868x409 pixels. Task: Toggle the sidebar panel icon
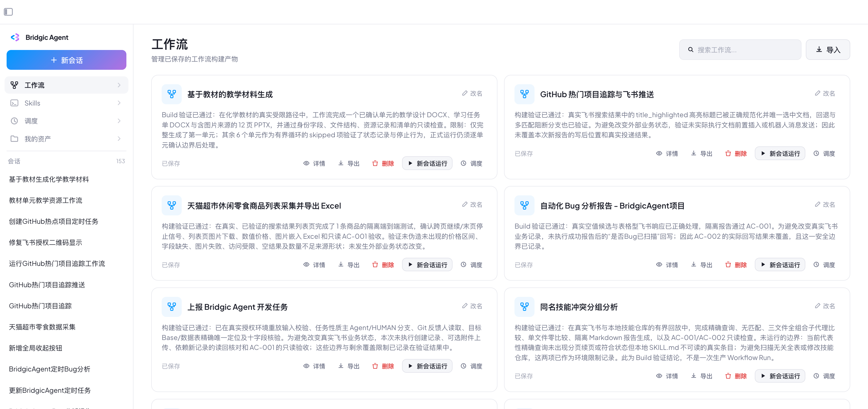8,12
